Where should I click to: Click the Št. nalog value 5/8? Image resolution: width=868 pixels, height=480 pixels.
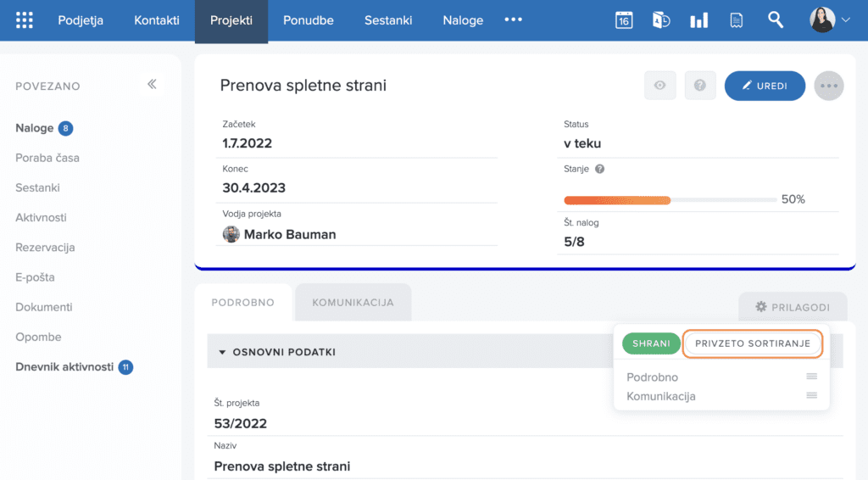pos(574,242)
